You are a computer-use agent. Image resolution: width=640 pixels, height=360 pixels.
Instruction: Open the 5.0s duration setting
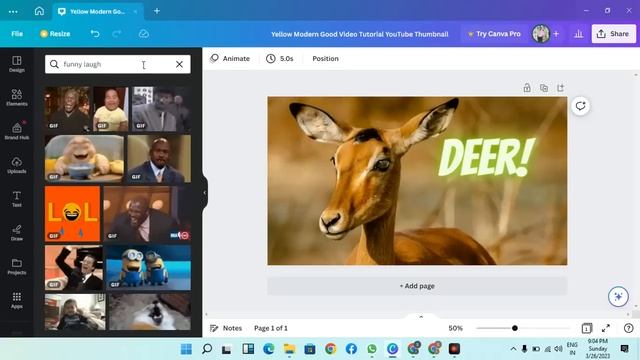click(x=280, y=58)
